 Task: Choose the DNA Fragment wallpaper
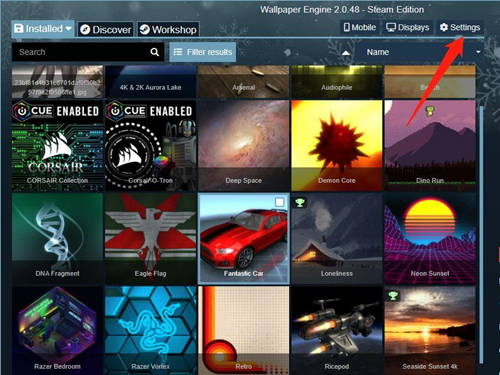(x=57, y=239)
